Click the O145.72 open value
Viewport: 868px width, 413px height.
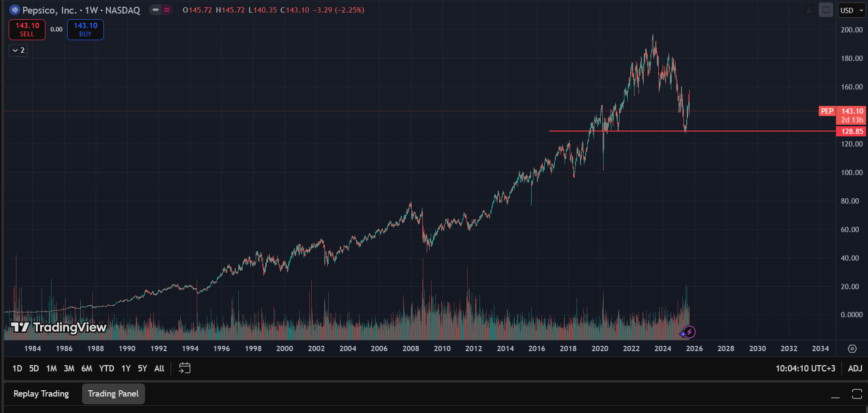click(197, 10)
